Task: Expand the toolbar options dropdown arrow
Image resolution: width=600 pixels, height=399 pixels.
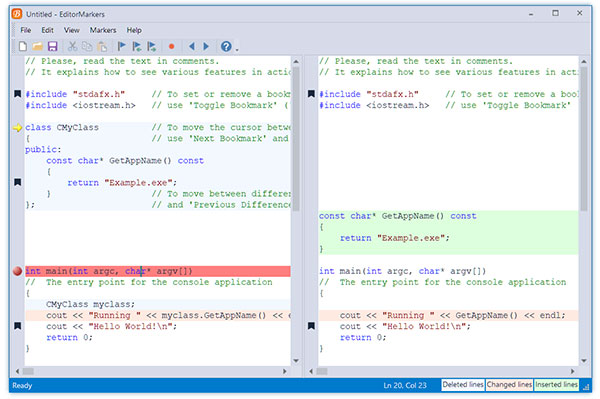Action: (237, 49)
